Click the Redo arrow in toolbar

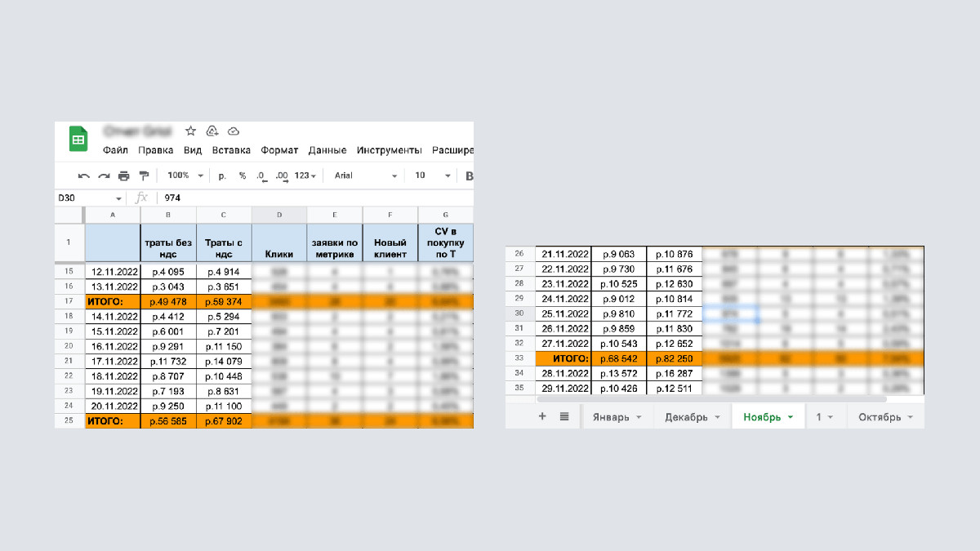click(x=104, y=176)
